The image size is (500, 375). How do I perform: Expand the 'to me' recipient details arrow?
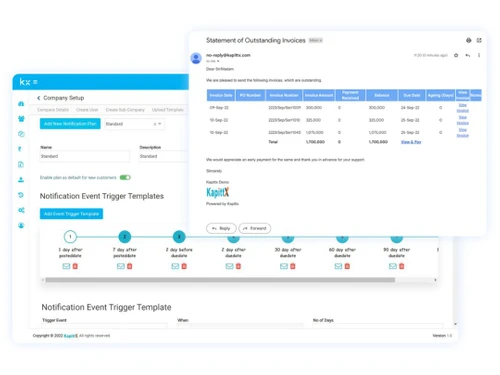tap(218, 61)
